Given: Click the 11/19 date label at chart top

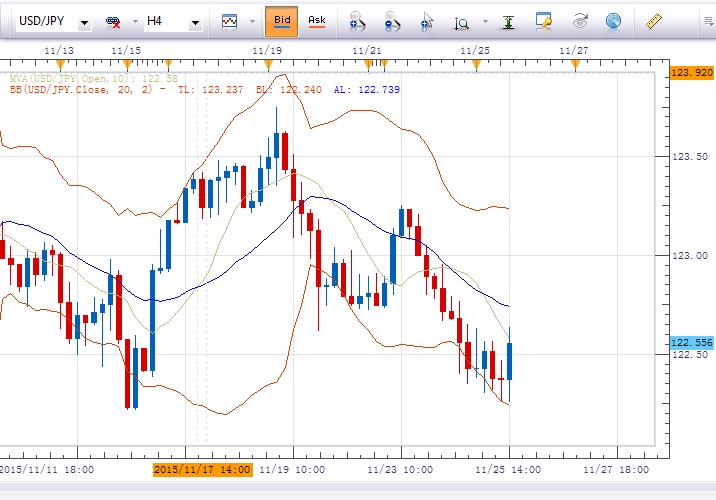Looking at the screenshot, I should pyautogui.click(x=267, y=51).
